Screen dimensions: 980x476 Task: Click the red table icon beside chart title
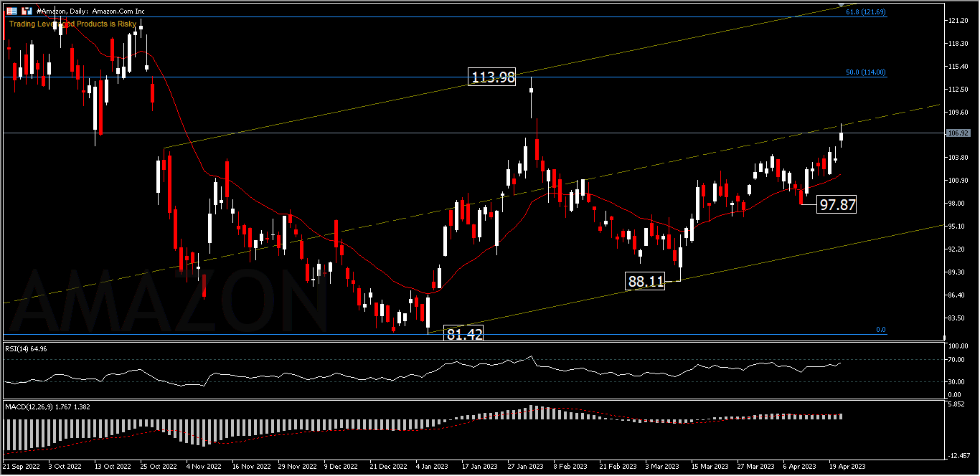tap(12, 11)
